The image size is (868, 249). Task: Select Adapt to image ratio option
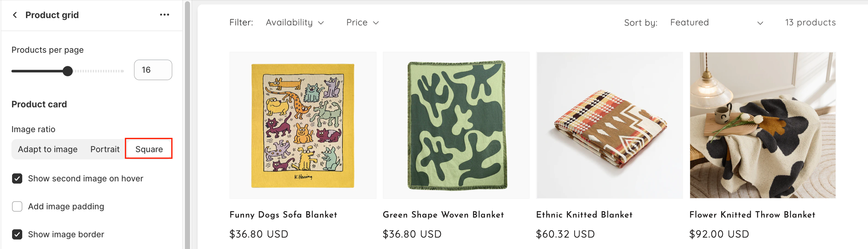(x=47, y=149)
